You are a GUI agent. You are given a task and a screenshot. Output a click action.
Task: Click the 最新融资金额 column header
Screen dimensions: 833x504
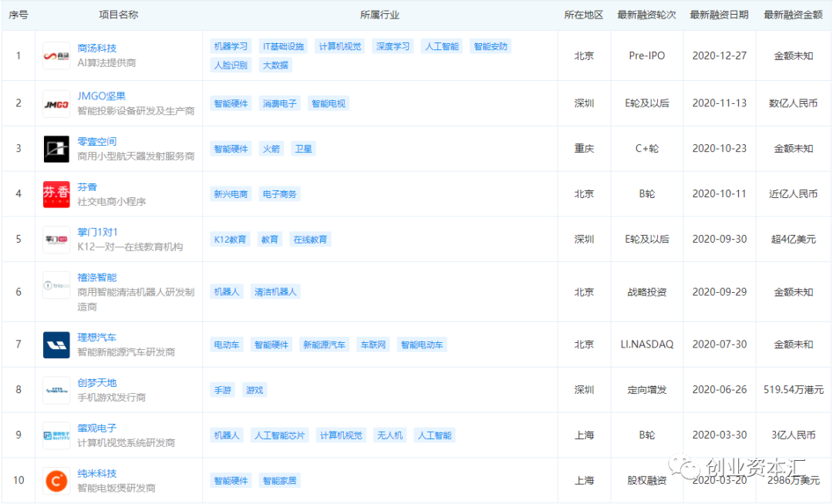793,15
